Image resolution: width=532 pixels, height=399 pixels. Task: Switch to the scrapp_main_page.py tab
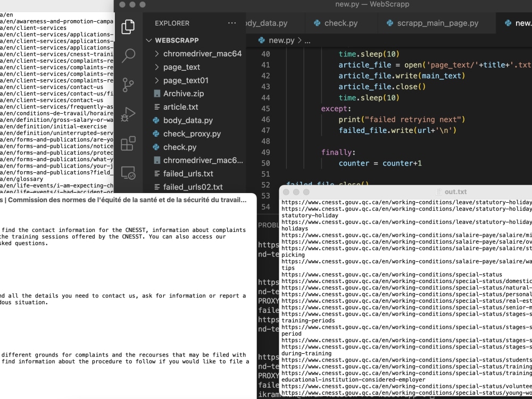[437, 23]
